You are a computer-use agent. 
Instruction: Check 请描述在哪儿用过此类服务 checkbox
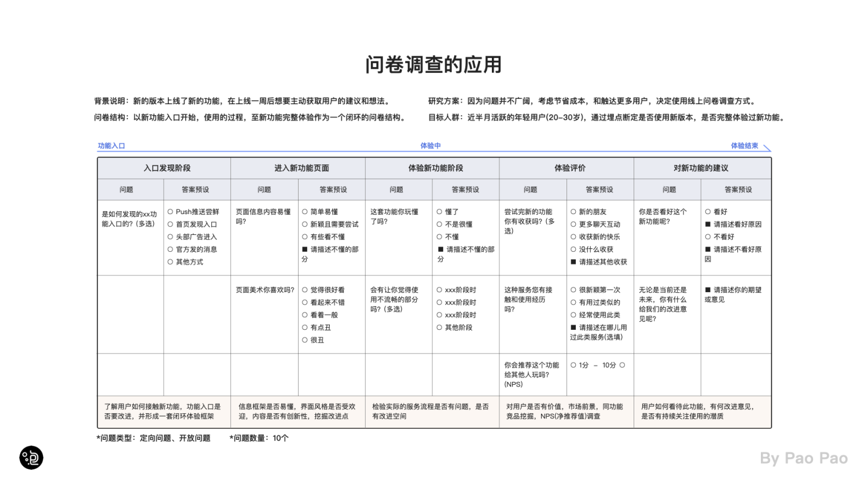coord(573,328)
